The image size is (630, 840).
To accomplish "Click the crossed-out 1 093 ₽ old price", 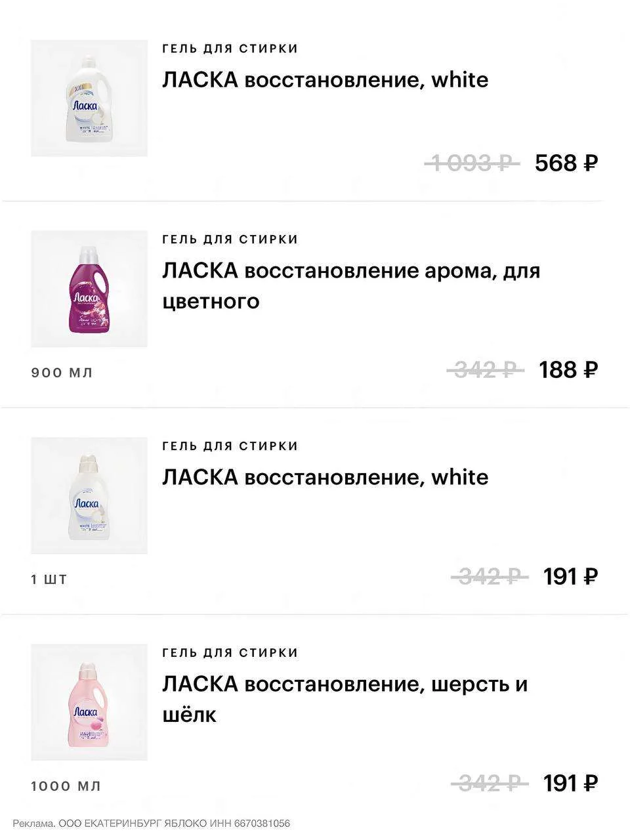I will 472,163.
